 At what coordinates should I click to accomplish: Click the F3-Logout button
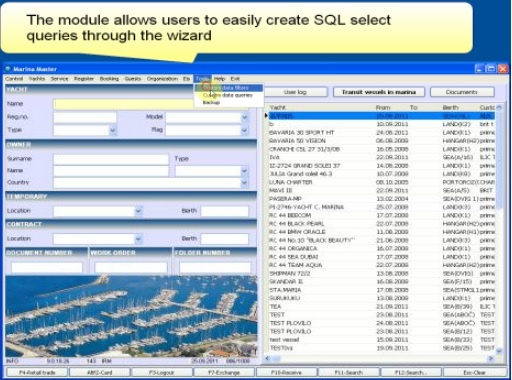point(161,372)
